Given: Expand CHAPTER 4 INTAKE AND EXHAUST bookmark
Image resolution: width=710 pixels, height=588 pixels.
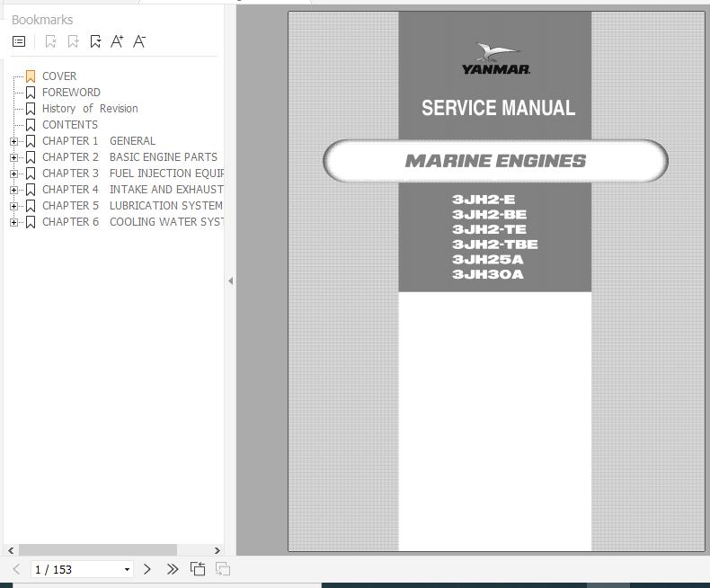Looking at the screenshot, I should (14, 190).
